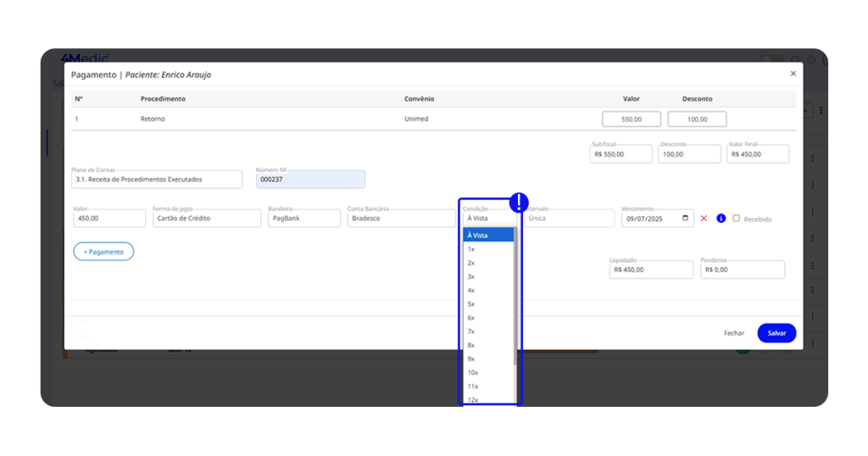The image size is (868, 456).
Task: Remove the payment row with the red X
Action: tap(704, 219)
